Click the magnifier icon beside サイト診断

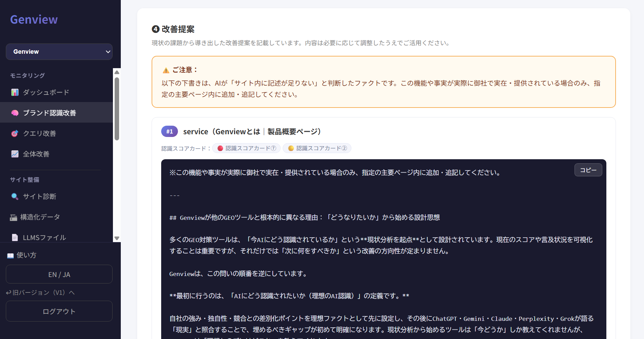[15, 197]
